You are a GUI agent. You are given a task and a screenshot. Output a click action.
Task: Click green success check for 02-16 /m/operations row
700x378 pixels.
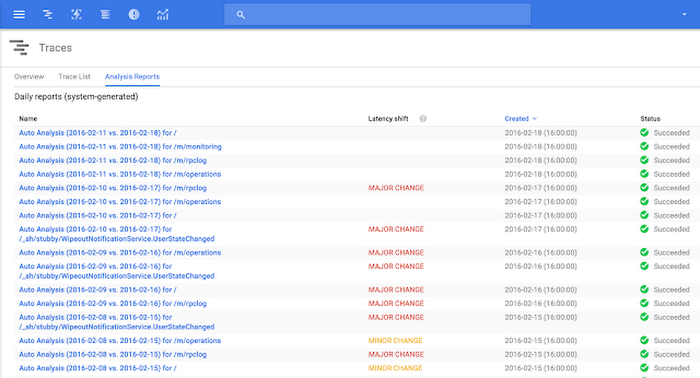644,252
